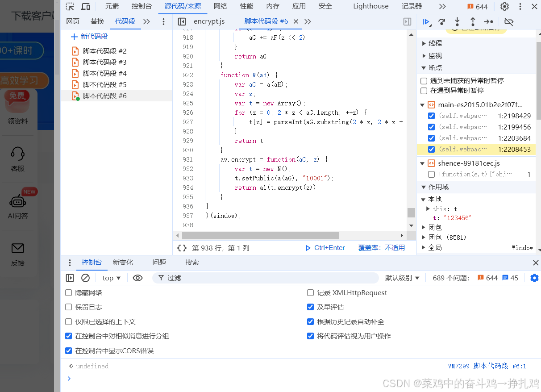Click the single Step debugger icon

489,21
